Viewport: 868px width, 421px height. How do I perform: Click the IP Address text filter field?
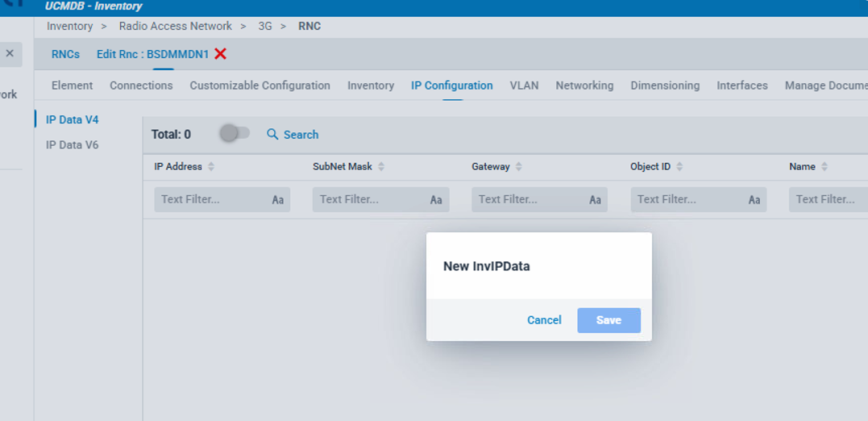click(x=211, y=199)
